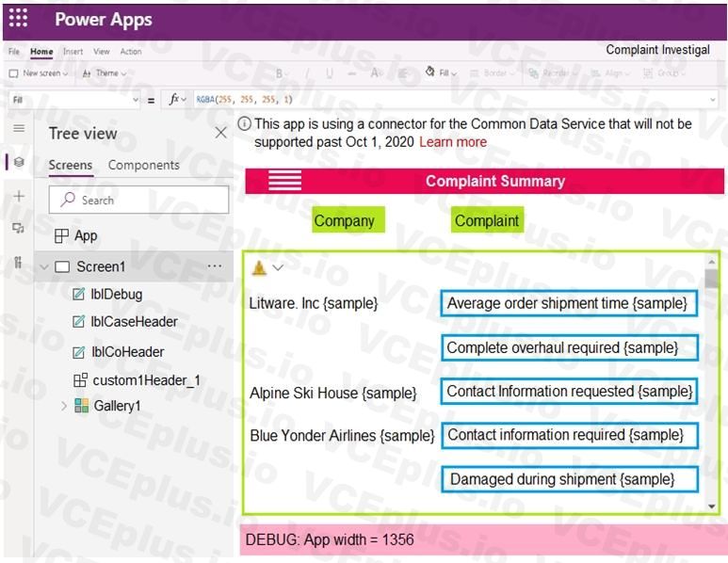Expand the formula bar chevron
Screen dimensions: 728x563
pos(713,100)
